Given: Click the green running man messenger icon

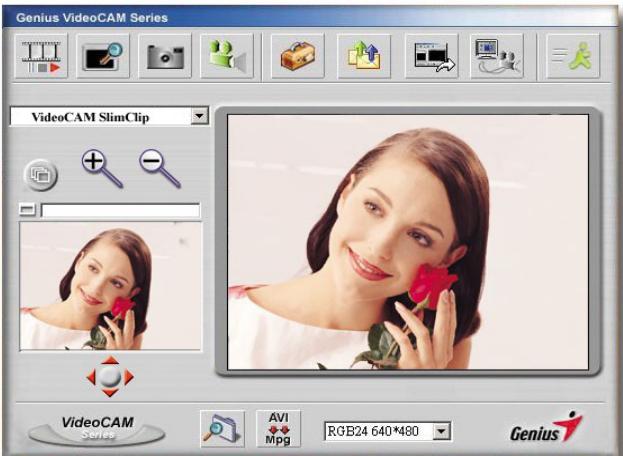Looking at the screenshot, I should point(573,56).
